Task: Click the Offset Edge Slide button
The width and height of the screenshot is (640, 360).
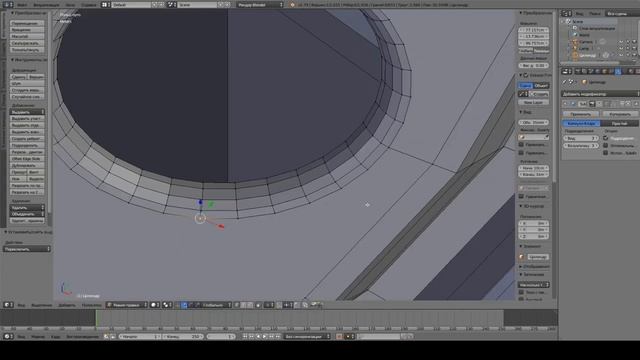Action: point(27,158)
